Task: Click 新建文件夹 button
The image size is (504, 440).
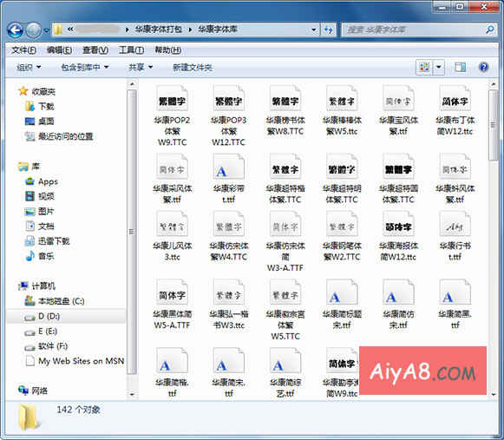Action: (x=193, y=67)
